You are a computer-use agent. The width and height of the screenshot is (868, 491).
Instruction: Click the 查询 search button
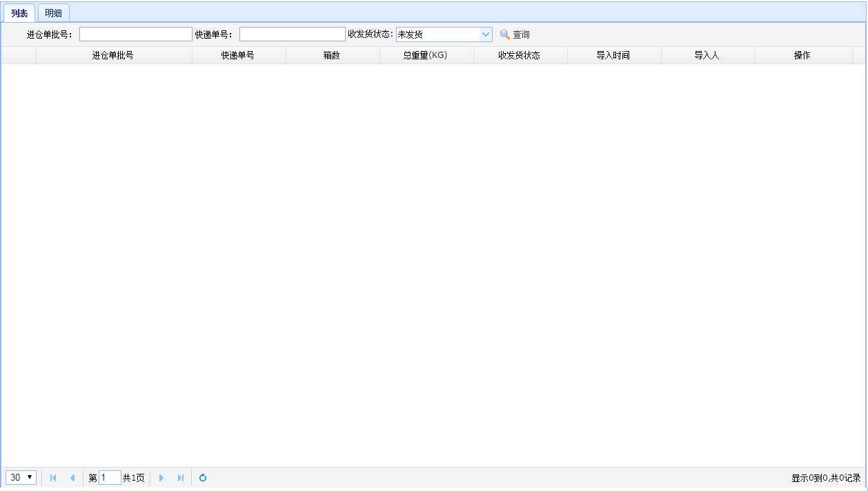[515, 34]
